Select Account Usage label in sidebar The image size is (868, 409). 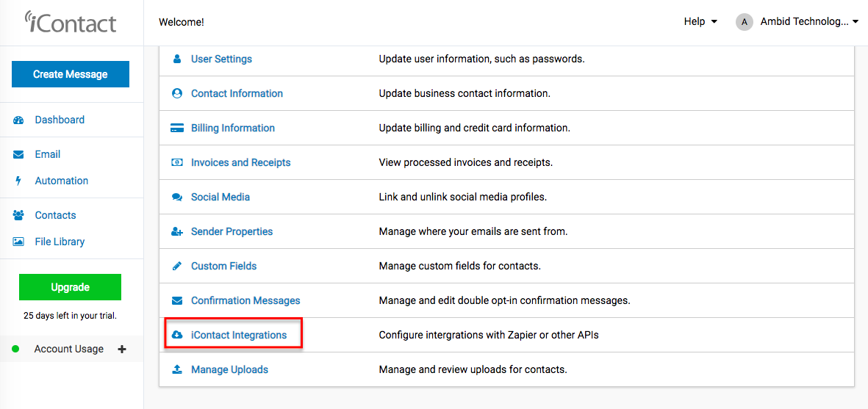pyautogui.click(x=68, y=350)
